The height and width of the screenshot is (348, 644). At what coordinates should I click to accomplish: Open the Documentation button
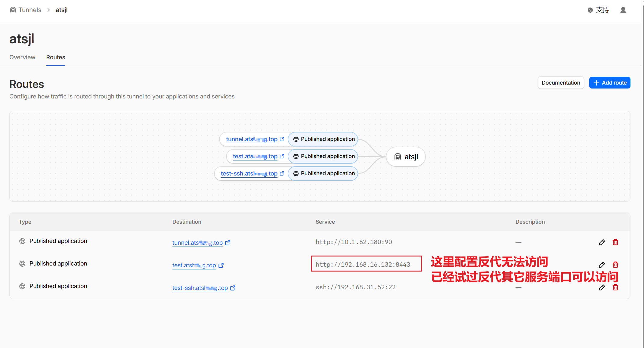(x=561, y=83)
